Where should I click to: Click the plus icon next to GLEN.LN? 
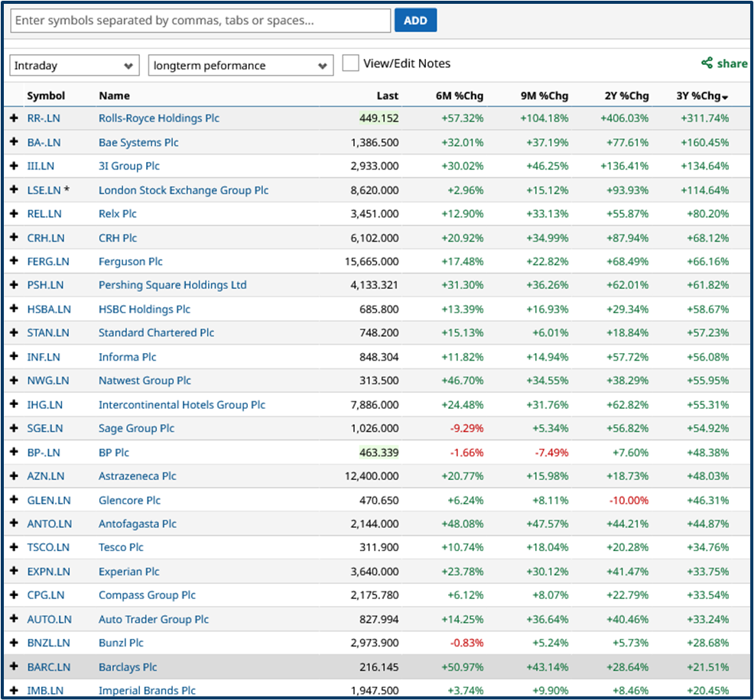click(x=15, y=500)
